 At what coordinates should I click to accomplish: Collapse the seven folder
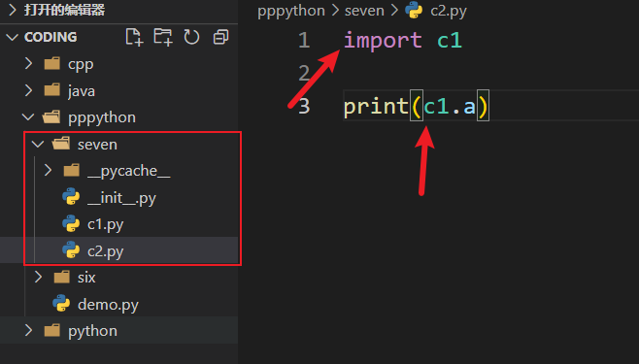(38, 144)
